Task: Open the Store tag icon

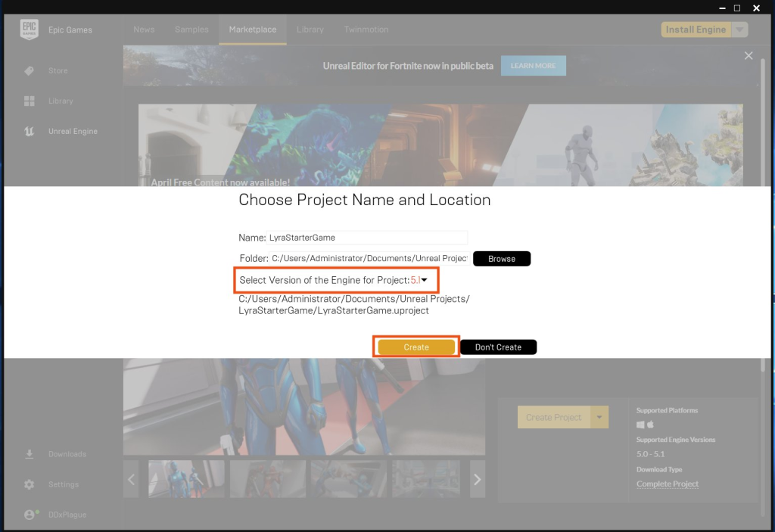Action: pyautogui.click(x=30, y=70)
